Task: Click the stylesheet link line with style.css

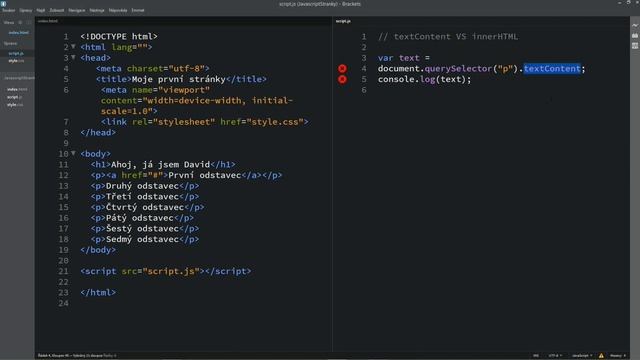Action: (205, 122)
